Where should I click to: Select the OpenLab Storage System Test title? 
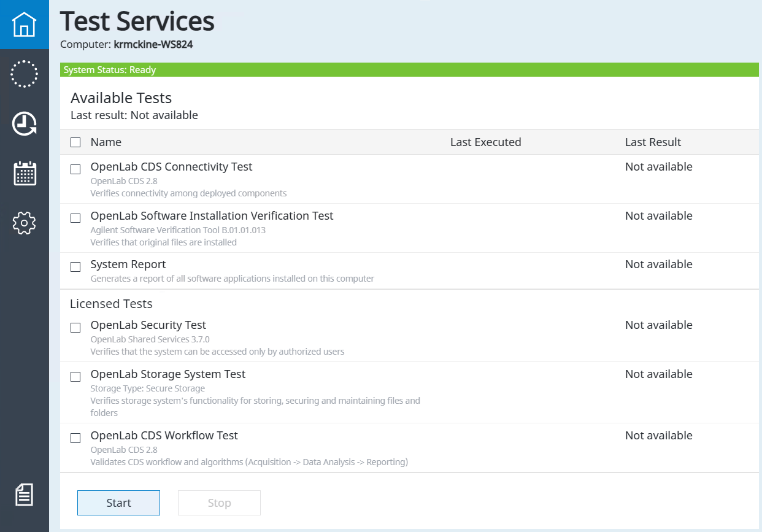coord(168,374)
